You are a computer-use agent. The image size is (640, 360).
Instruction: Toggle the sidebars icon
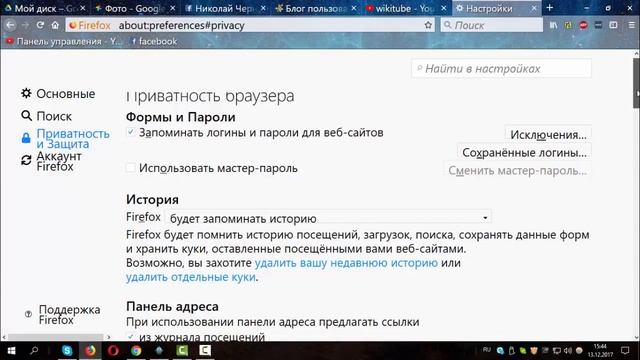click(x=613, y=25)
